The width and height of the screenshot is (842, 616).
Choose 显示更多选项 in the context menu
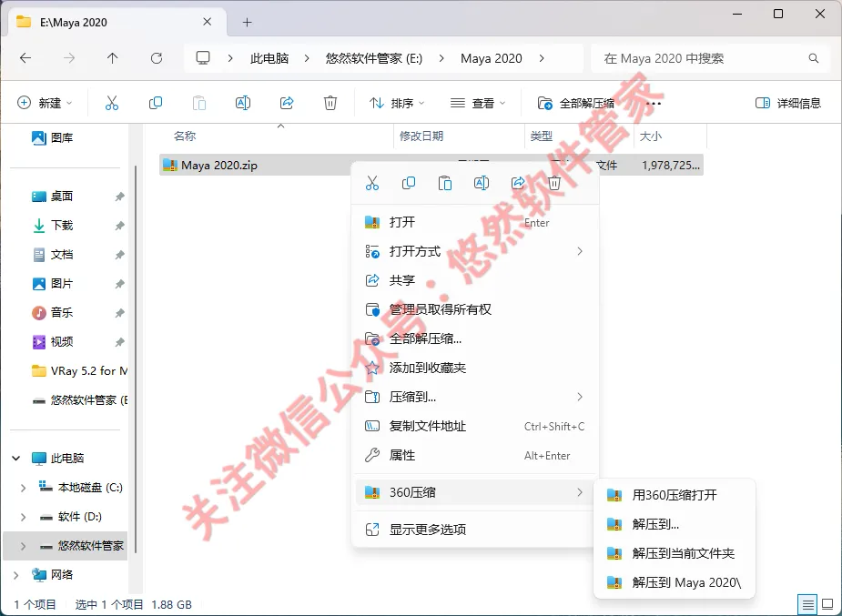click(x=474, y=530)
